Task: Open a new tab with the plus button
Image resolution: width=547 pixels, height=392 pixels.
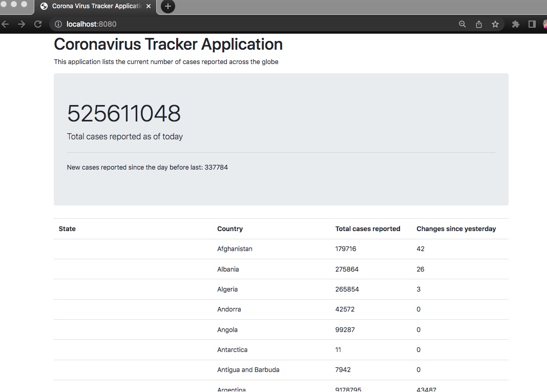Action: click(168, 6)
